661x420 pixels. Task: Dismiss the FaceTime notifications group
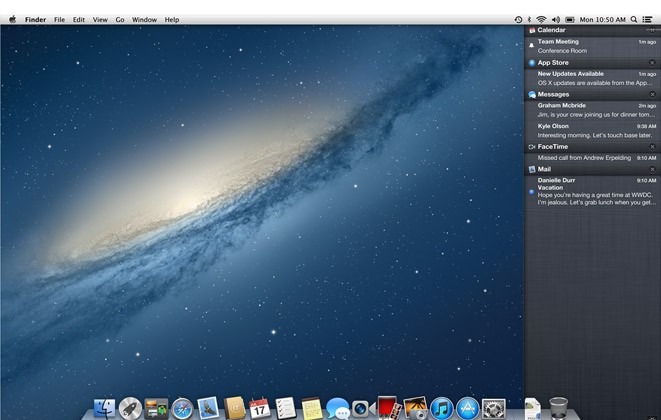point(652,147)
